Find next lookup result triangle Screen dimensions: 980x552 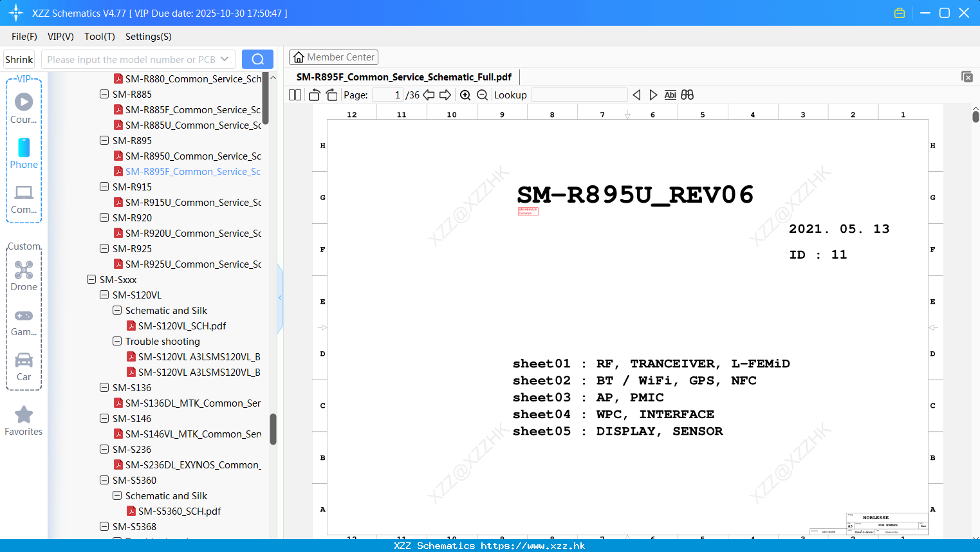click(x=653, y=95)
